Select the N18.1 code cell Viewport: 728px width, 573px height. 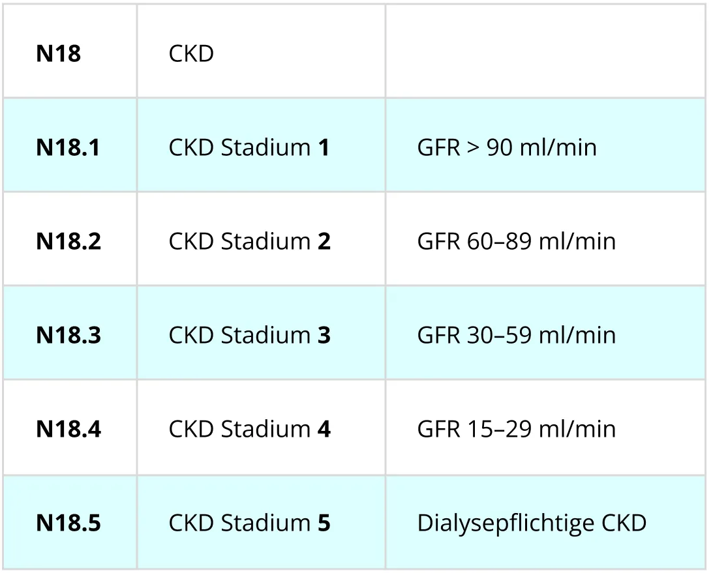(68, 148)
